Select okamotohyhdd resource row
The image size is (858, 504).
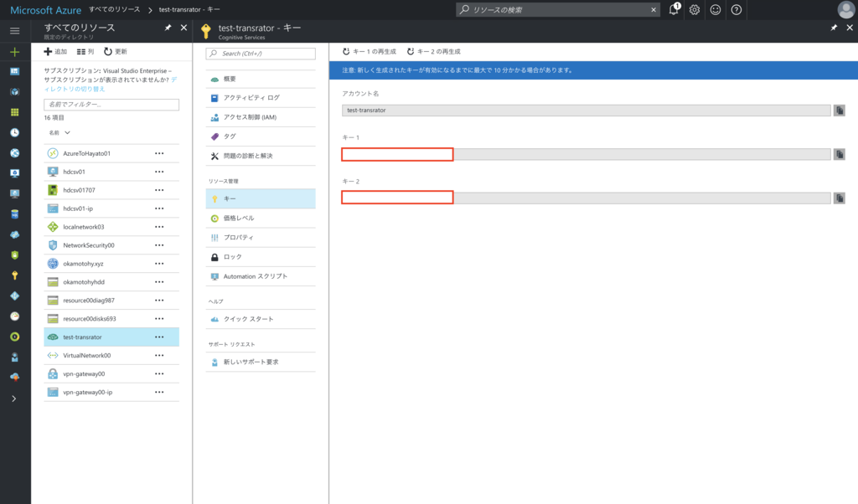point(111,282)
